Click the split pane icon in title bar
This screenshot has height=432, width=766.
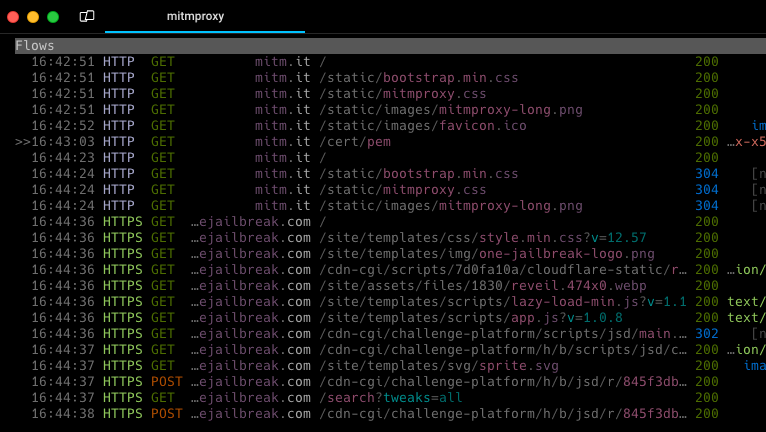(87, 16)
